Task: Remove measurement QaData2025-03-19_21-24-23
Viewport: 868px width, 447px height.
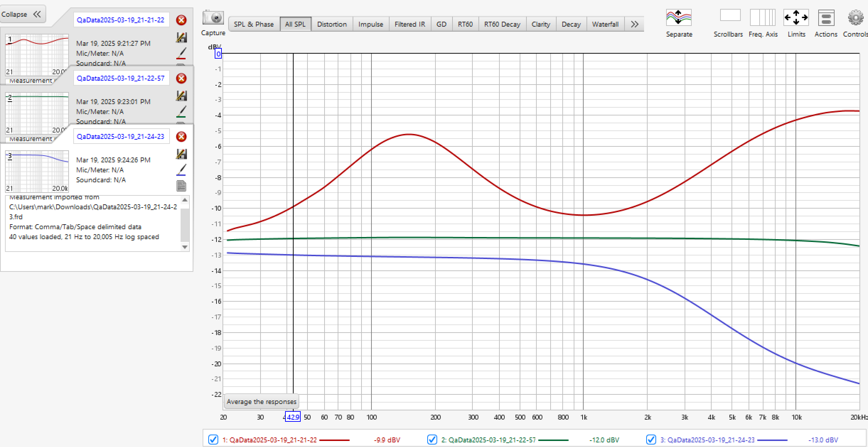Action: (x=181, y=136)
